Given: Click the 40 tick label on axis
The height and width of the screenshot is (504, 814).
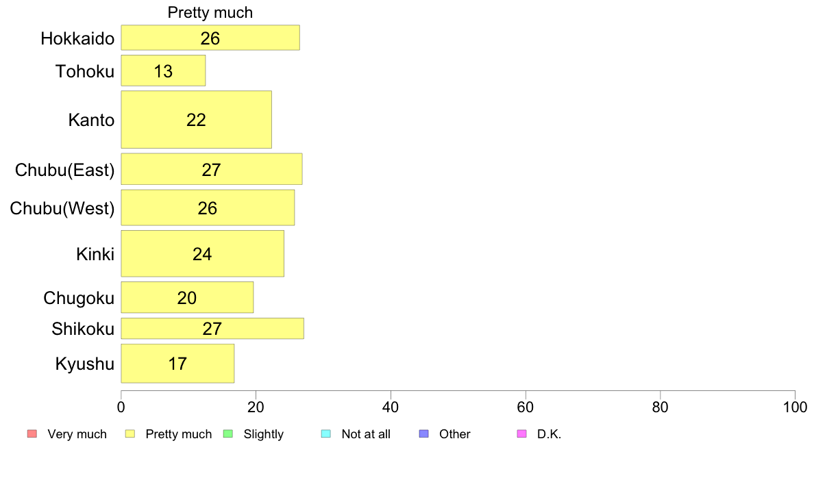Looking at the screenshot, I should (391, 407).
